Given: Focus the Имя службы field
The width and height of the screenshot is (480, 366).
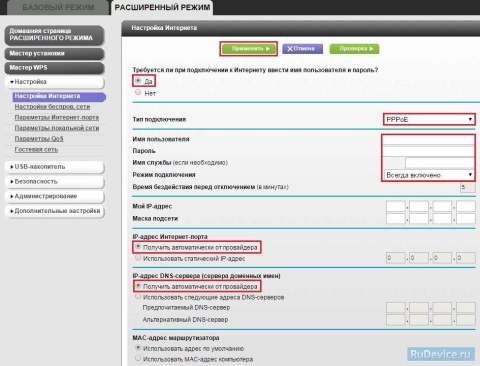Looking at the screenshot, I should click(439, 163).
